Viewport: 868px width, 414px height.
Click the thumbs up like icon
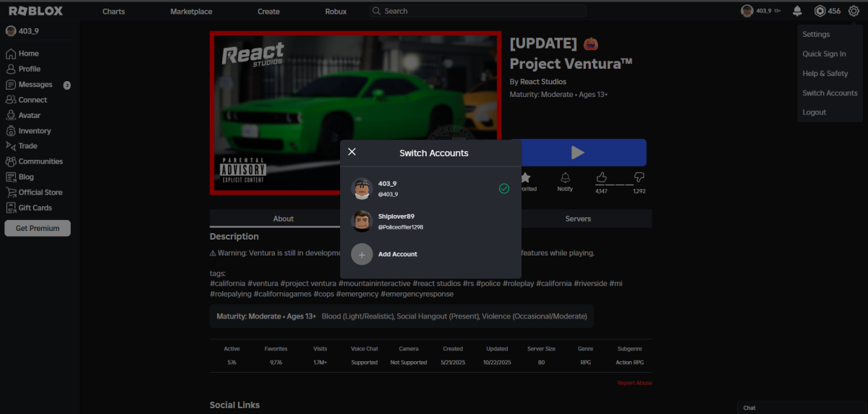click(x=601, y=177)
